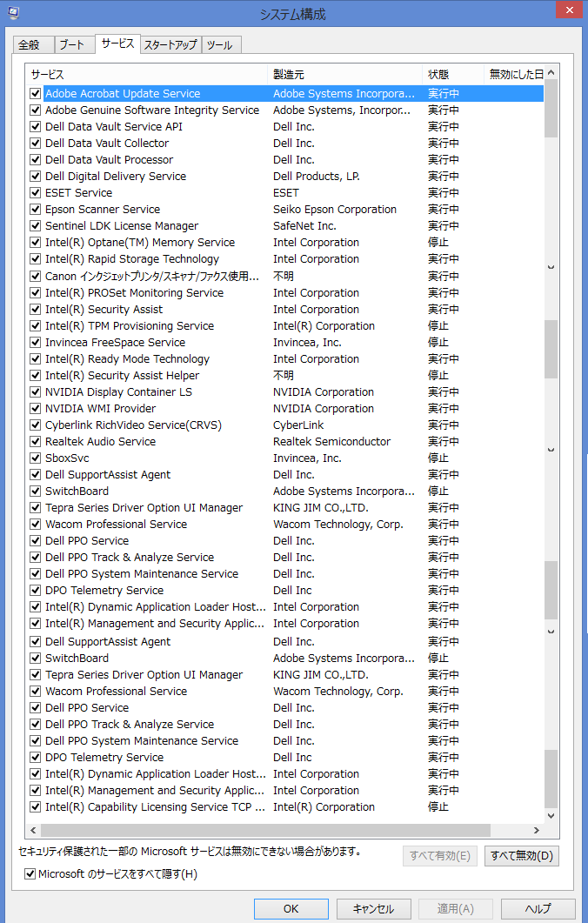Toggle Sentinel LDK License Manager checkbox
588x923 pixels.
pos(36,226)
